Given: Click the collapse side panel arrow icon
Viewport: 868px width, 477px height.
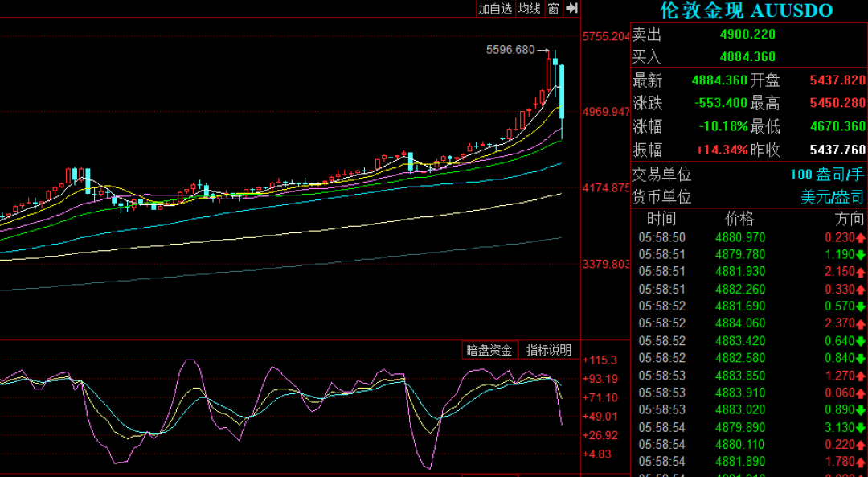Looking at the screenshot, I should point(571,9).
